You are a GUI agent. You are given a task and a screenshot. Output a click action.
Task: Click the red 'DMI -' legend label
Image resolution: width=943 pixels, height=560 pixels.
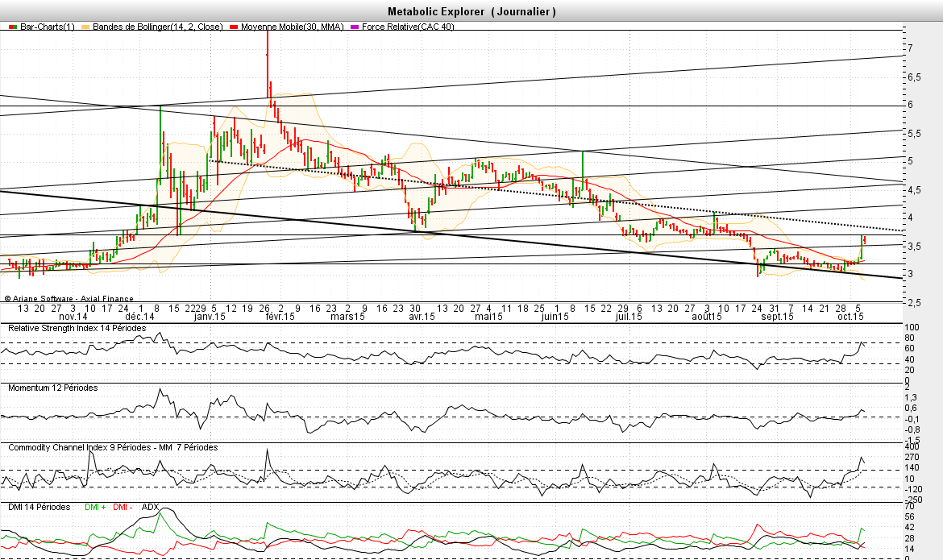coord(123,507)
